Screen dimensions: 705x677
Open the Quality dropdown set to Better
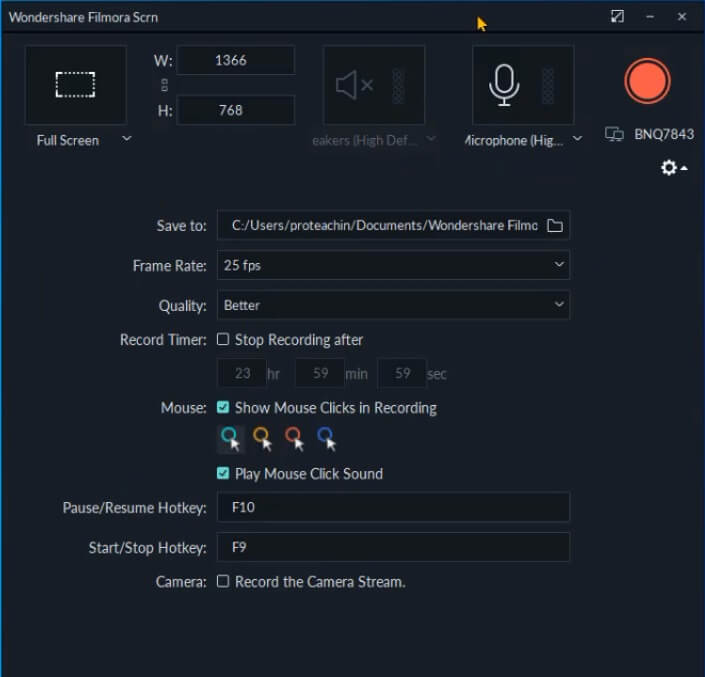click(x=393, y=305)
